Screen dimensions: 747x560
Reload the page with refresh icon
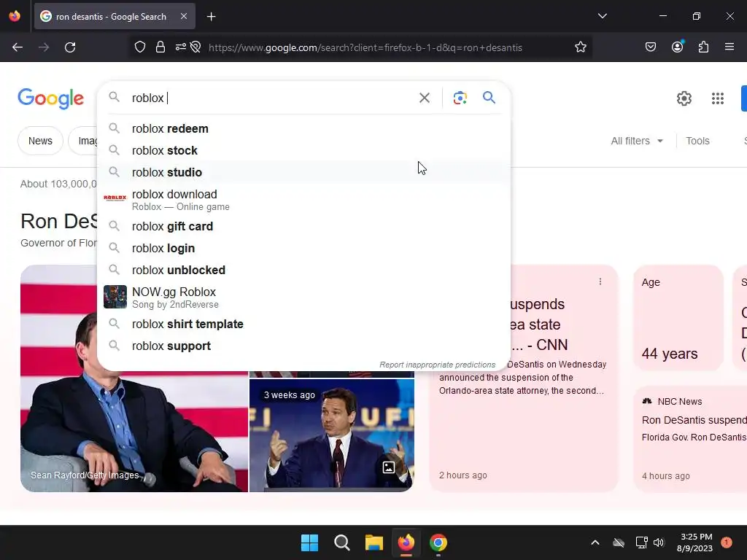click(70, 47)
